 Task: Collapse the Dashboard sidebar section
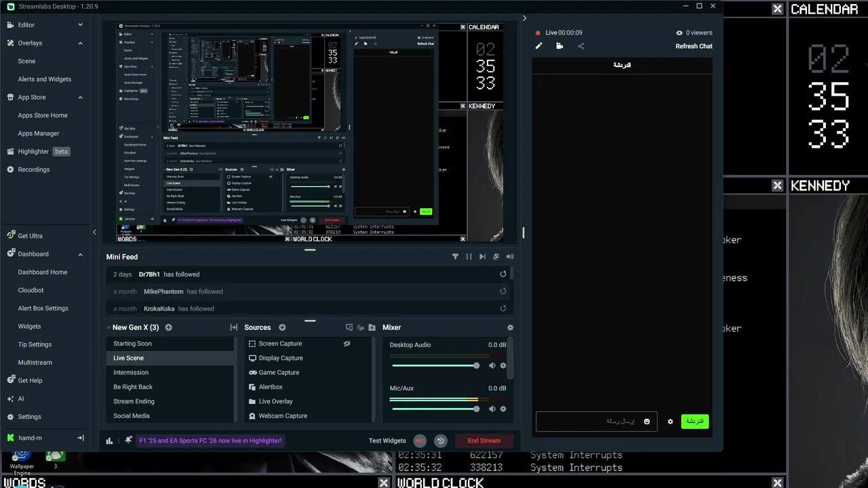(80, 254)
